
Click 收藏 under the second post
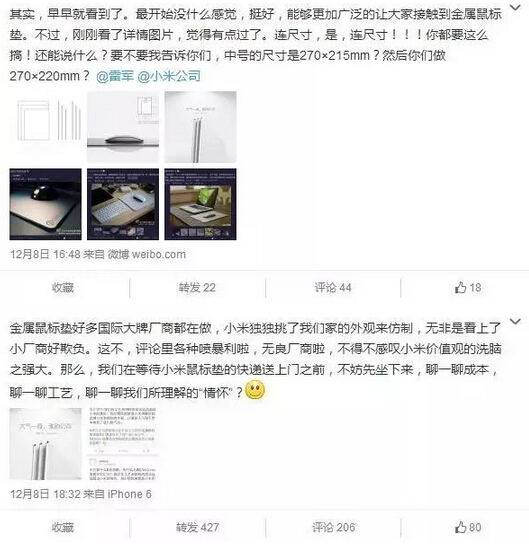(x=63, y=527)
